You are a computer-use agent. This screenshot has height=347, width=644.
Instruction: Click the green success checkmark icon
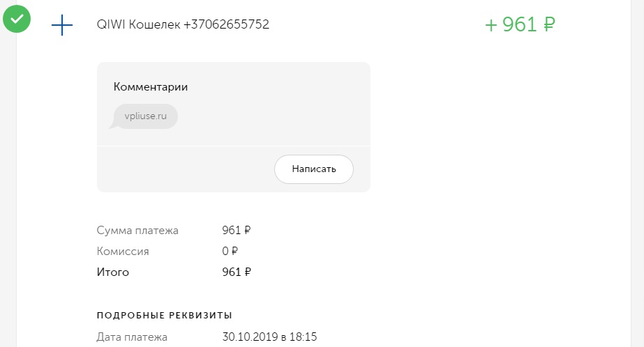pos(17,19)
